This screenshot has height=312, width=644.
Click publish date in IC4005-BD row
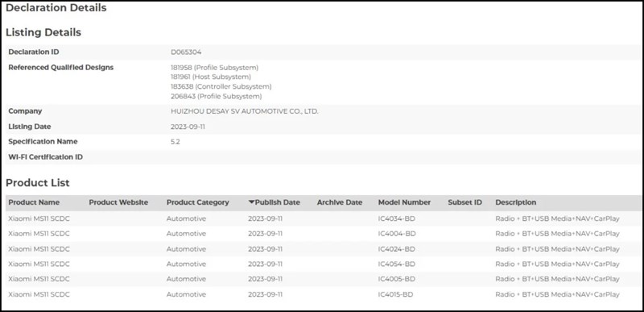coord(265,279)
